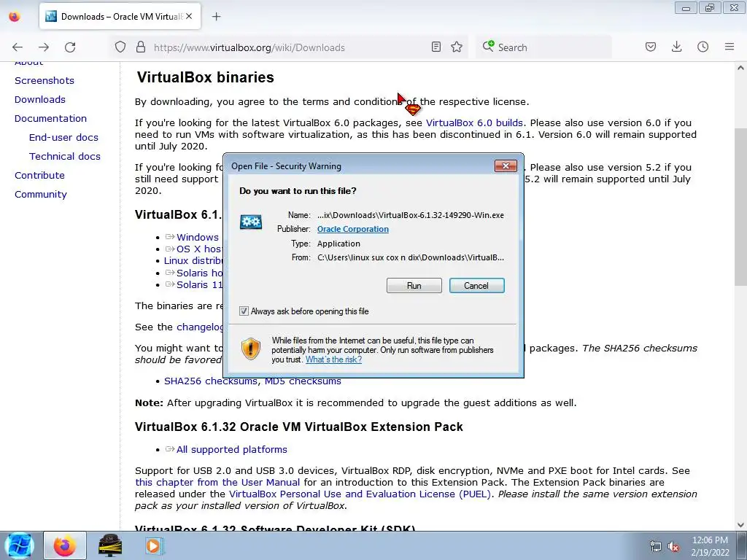Open the Oracle Corporation publisher link
The image size is (747, 560).
point(352,229)
